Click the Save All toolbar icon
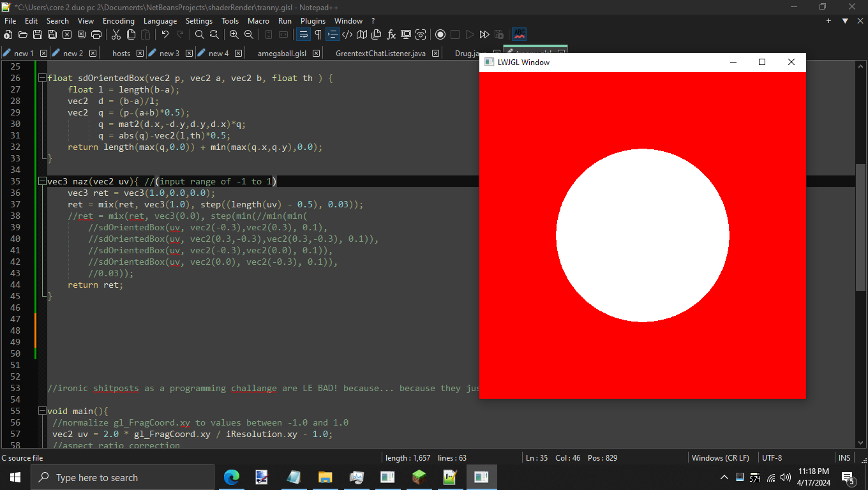The width and height of the screenshot is (868, 490). pyautogui.click(x=52, y=34)
